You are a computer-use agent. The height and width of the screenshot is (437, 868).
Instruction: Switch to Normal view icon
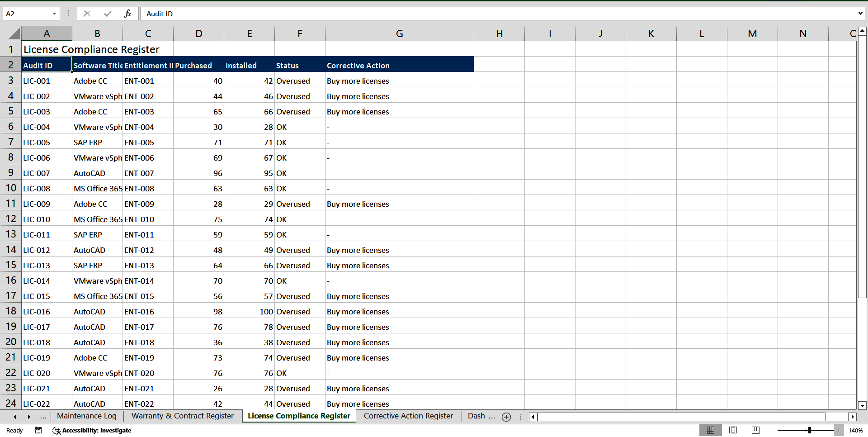711,430
